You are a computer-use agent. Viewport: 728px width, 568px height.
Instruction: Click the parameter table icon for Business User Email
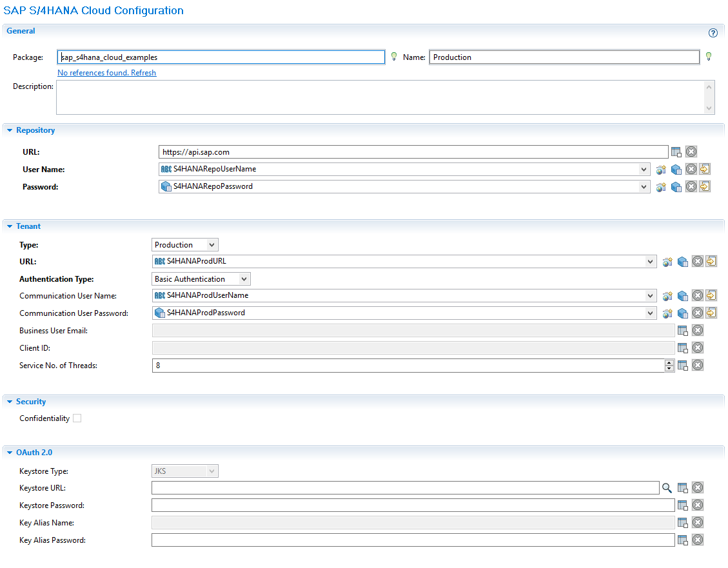tap(683, 331)
